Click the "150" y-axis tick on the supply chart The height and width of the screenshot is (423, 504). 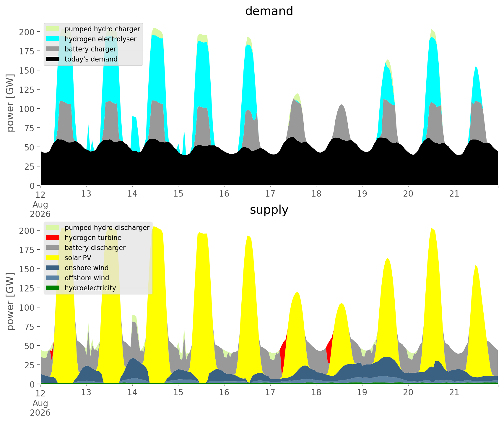click(x=27, y=269)
